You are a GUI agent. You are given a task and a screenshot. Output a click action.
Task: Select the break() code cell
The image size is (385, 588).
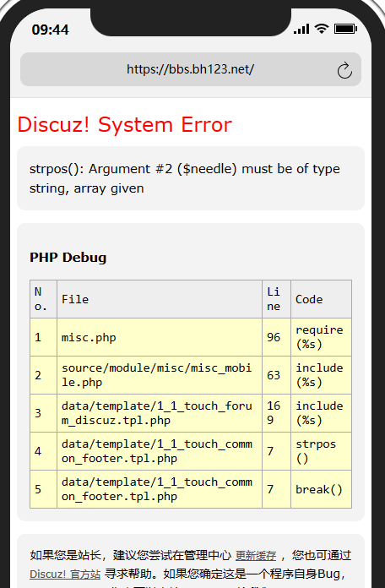click(x=322, y=489)
